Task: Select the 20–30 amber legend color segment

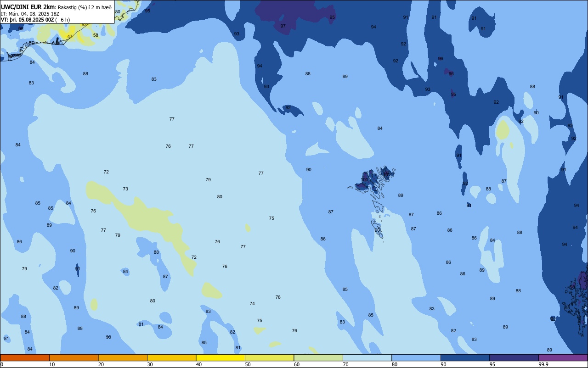Action: coord(123,357)
